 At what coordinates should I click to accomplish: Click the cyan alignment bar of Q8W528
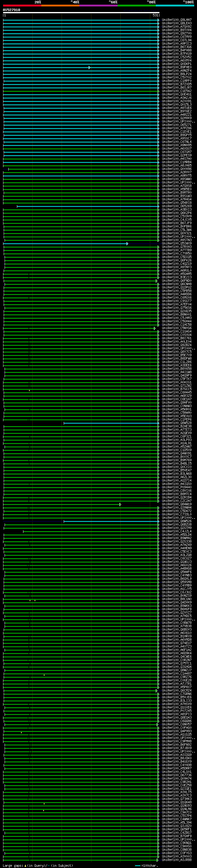pos(111,423)
